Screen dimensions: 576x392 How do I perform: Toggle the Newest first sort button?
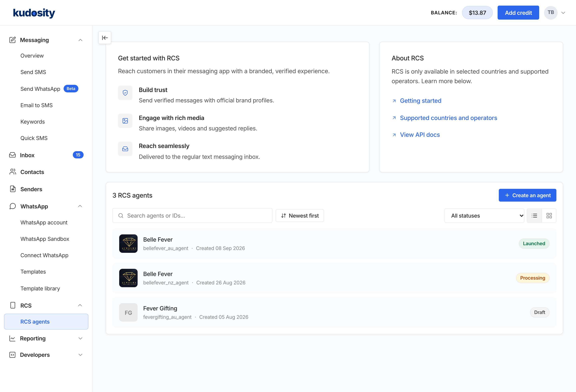300,216
